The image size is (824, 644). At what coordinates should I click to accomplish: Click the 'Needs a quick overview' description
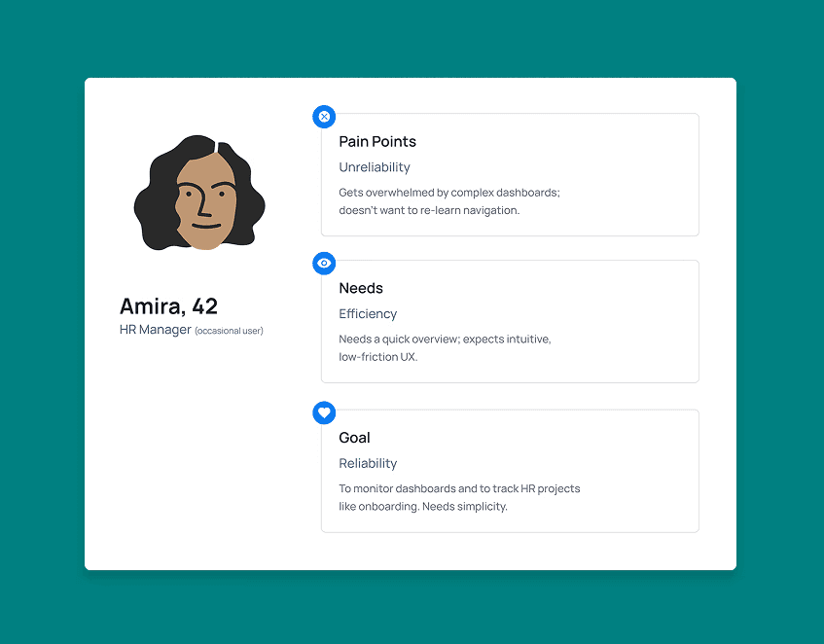(445, 339)
